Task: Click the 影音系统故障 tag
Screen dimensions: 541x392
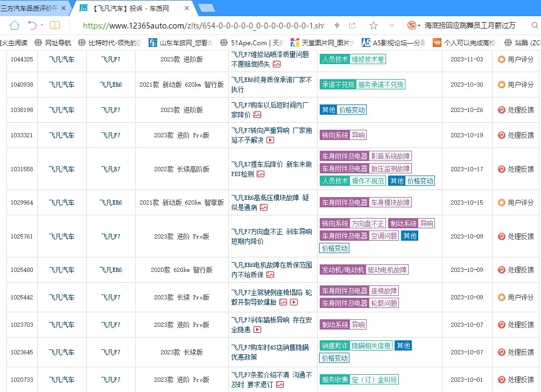Action: coord(390,156)
